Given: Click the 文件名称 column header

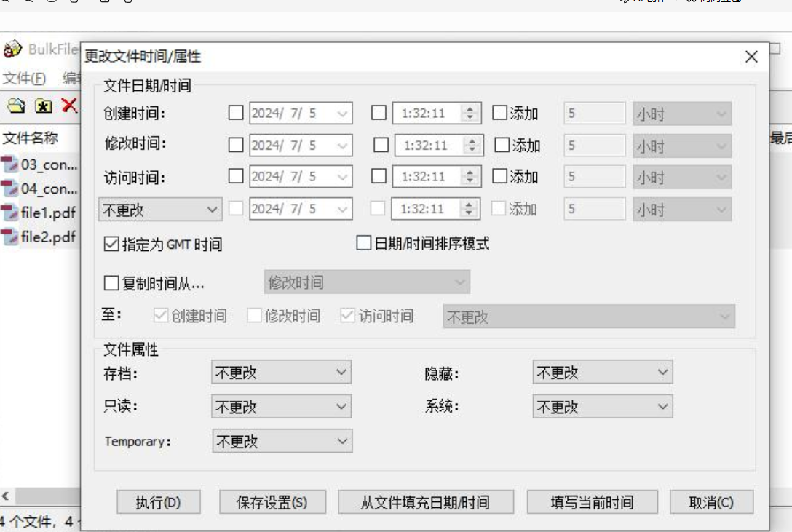Looking at the screenshot, I should coord(31,138).
